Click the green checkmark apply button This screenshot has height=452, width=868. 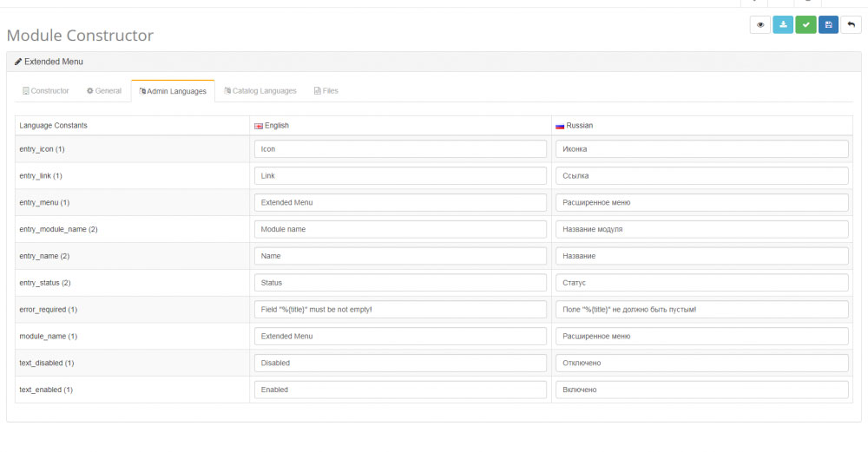tap(806, 25)
